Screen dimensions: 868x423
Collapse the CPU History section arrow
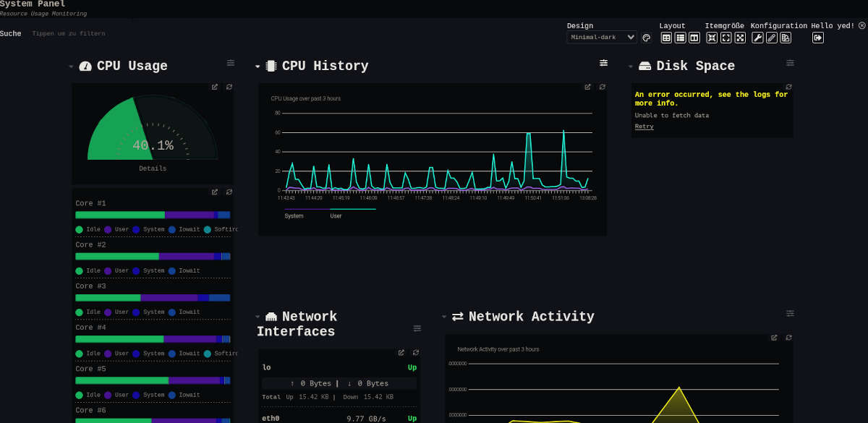[x=258, y=67]
